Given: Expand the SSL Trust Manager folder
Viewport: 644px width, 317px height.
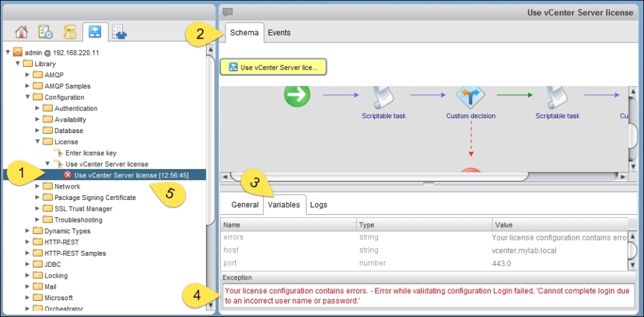Looking at the screenshot, I should (38, 208).
